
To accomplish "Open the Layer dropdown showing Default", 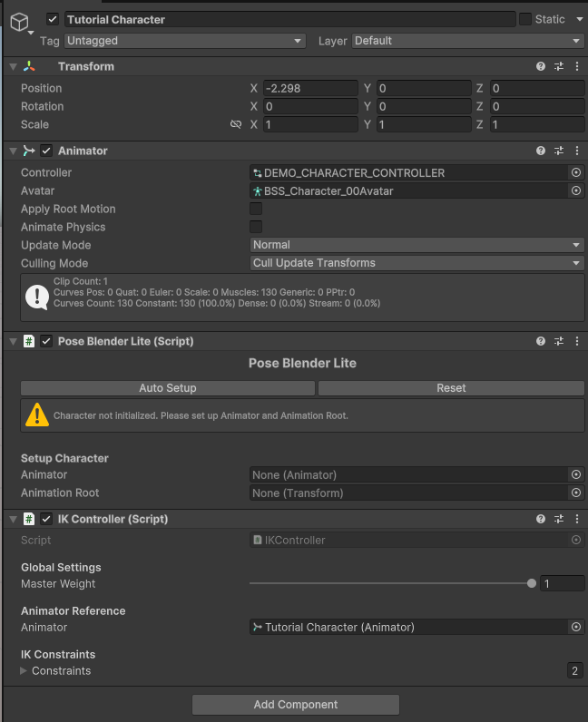I will coord(467,41).
